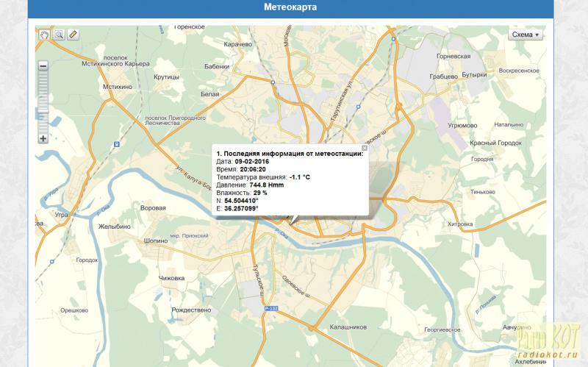Close the weather station info balloon
The width and height of the screenshot is (588, 367).
tap(365, 147)
